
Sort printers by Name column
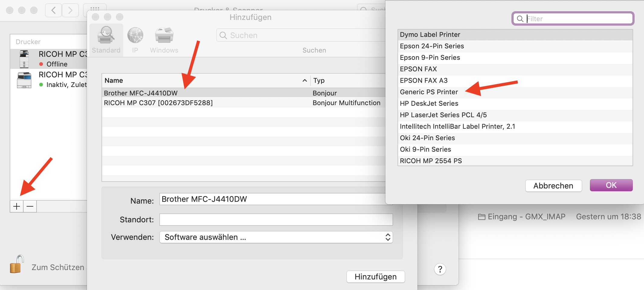(206, 80)
